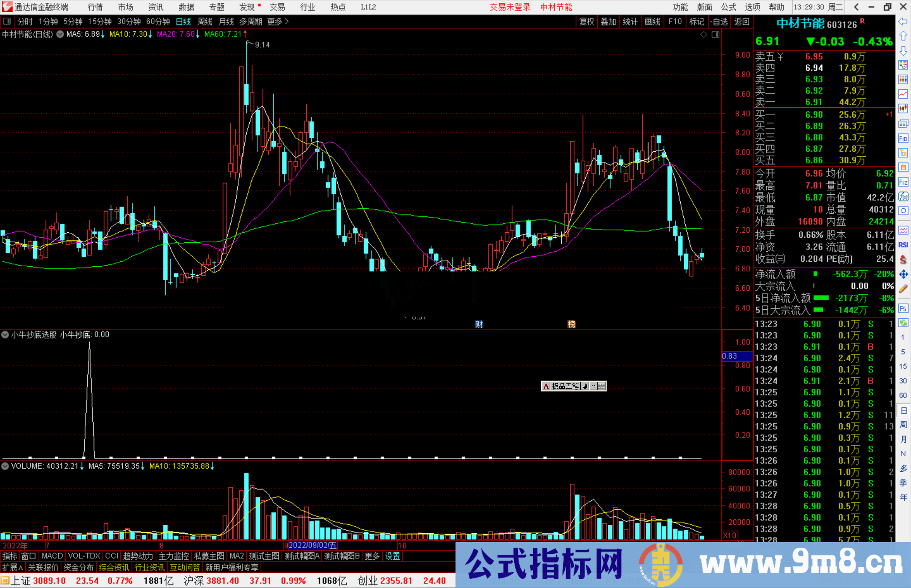Open the wavy lines indicator sidebar icon
The image size is (911, 588).
(x=903, y=230)
